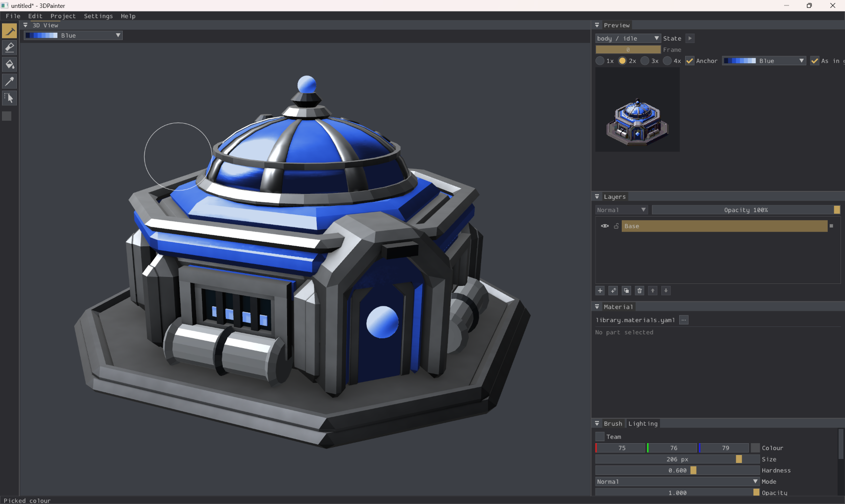Click the add special layer icon
Image resolution: width=845 pixels, height=504 pixels.
pyautogui.click(x=613, y=291)
